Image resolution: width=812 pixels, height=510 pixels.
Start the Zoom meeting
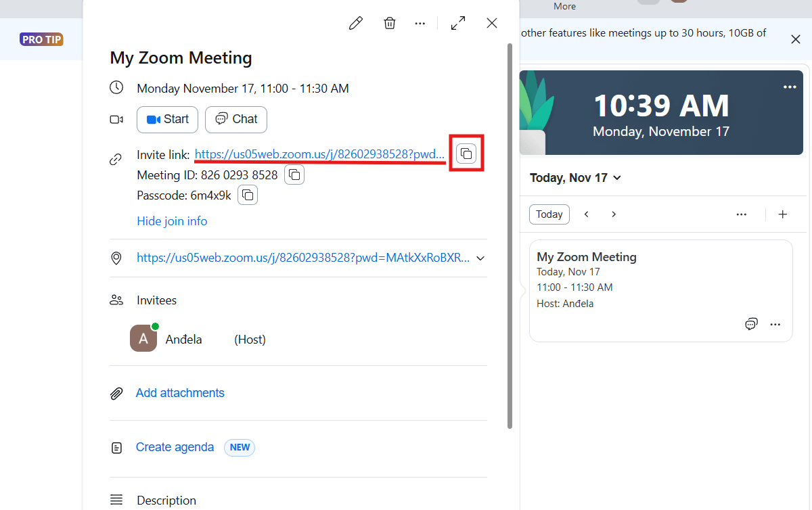pos(167,120)
